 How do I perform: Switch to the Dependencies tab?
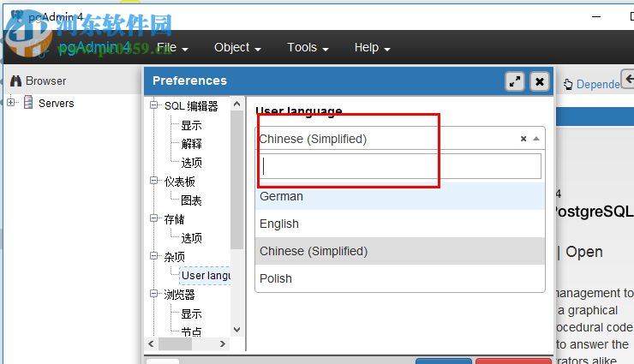point(598,85)
